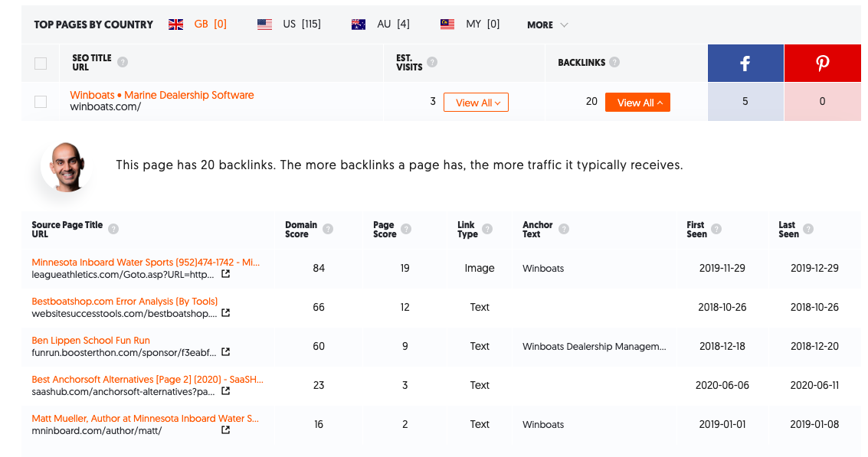The height and width of the screenshot is (457, 868).
Task: Click the help icon beside Link Type
Action: 487,228
